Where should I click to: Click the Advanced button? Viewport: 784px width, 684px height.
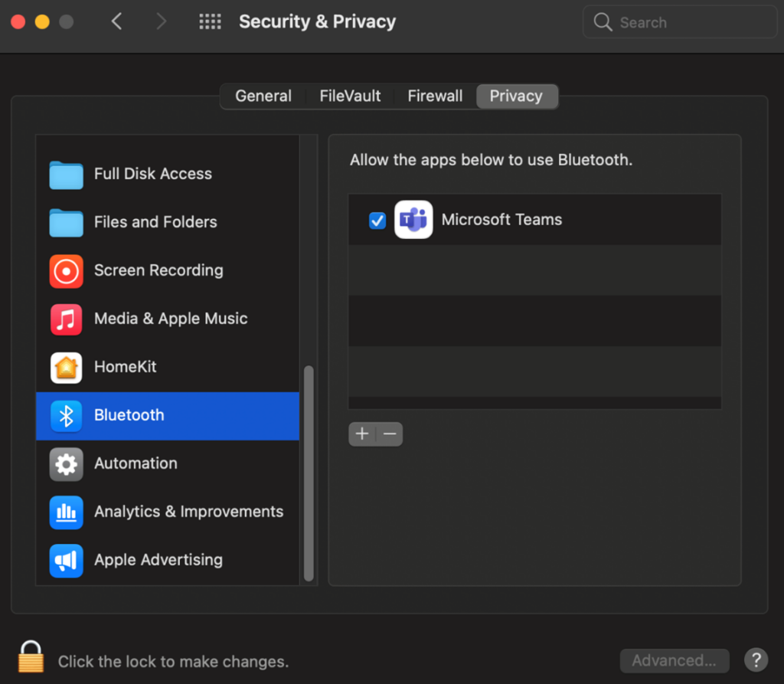[x=675, y=660]
